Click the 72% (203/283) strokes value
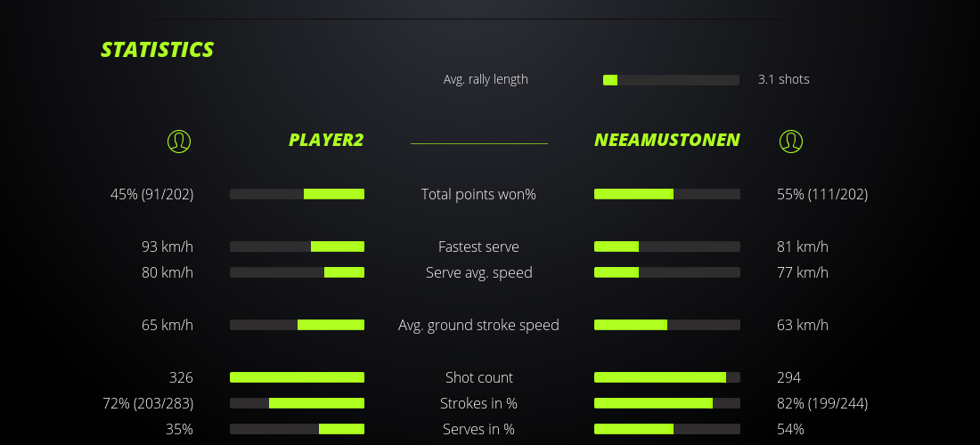This screenshot has width=980, height=445. (148, 403)
